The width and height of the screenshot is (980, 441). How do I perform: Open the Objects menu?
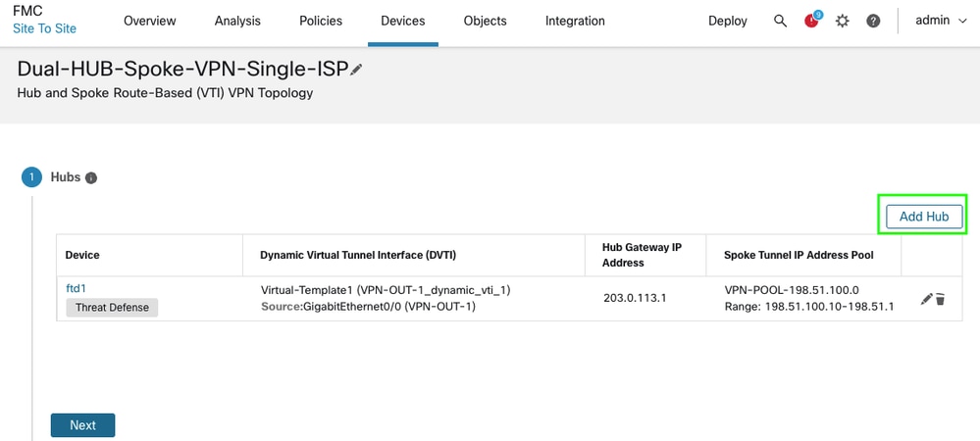tap(485, 21)
